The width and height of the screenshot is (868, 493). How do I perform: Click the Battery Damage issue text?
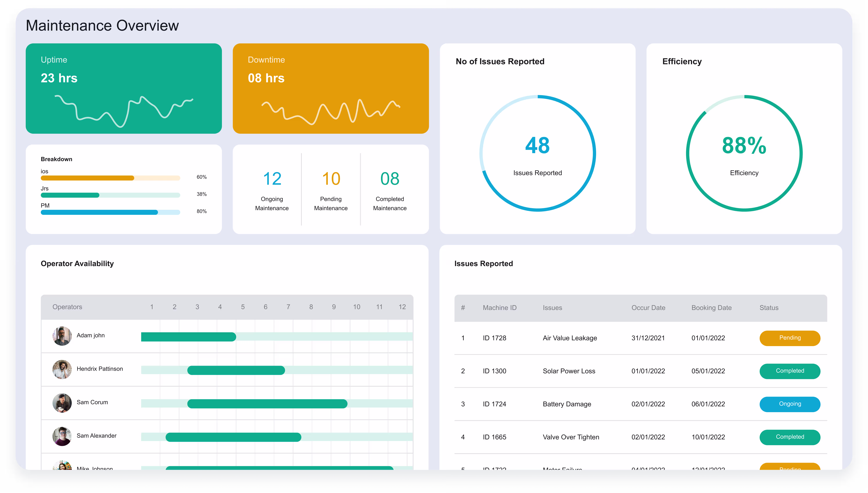pos(567,404)
